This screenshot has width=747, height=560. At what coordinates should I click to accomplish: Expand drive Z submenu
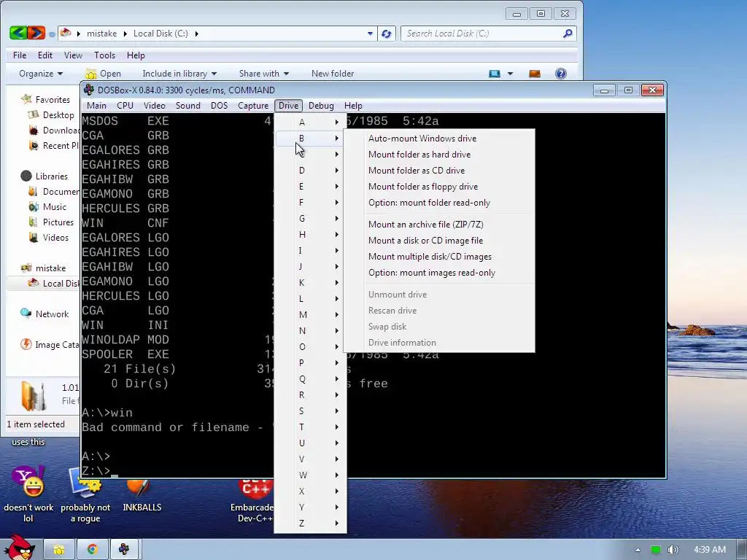(x=310, y=524)
